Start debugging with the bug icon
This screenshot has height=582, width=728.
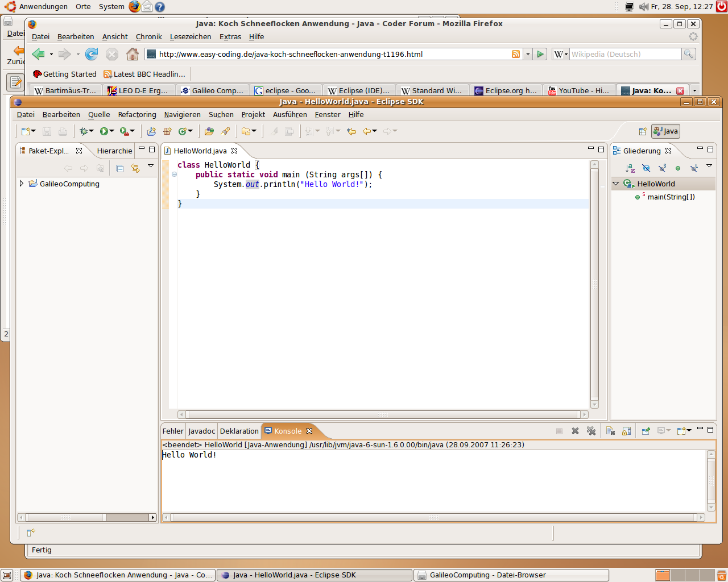coord(84,131)
